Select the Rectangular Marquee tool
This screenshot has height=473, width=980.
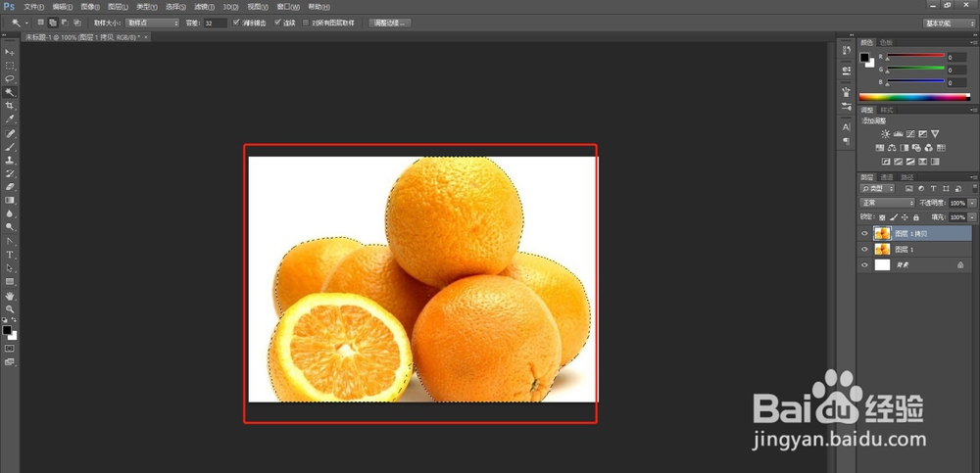pos(10,66)
